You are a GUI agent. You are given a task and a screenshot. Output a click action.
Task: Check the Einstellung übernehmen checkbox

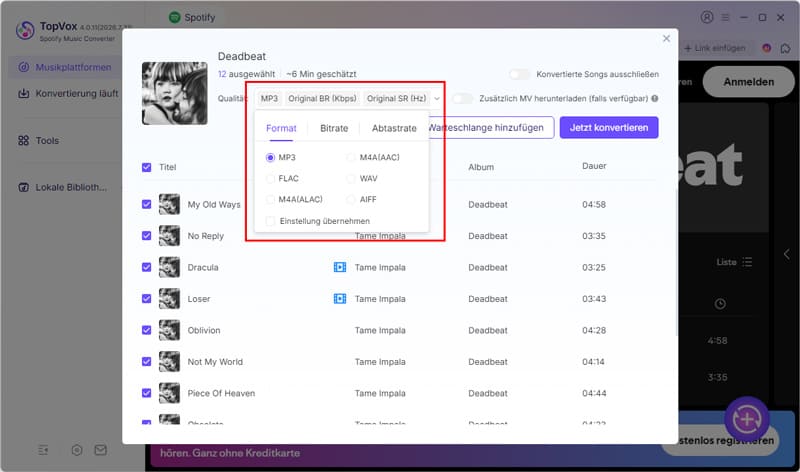point(270,221)
